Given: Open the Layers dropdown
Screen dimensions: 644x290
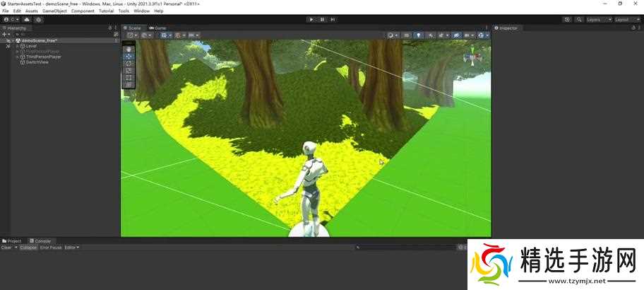Looking at the screenshot, I should click(597, 20).
